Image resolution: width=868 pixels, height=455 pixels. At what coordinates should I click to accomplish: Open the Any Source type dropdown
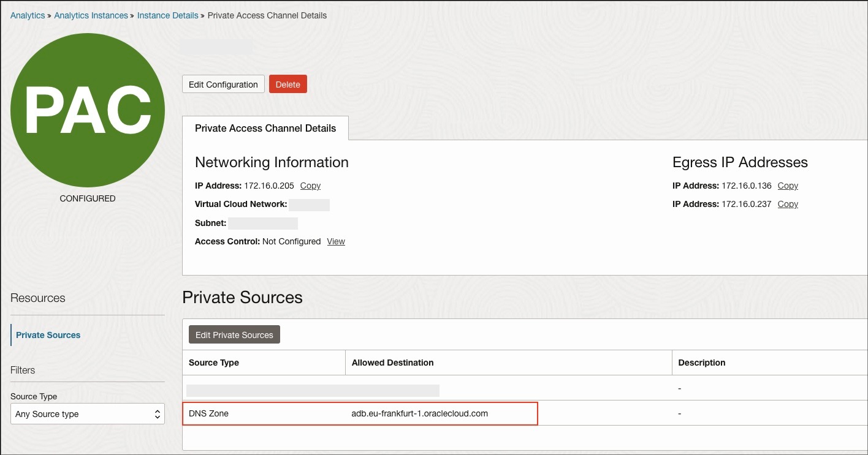[87, 413]
